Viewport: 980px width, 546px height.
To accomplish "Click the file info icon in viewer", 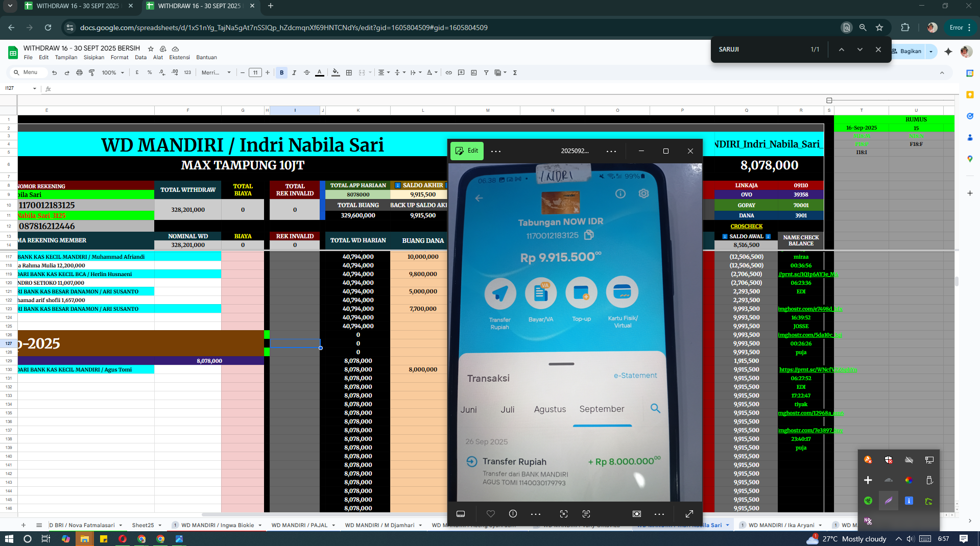I will (x=513, y=514).
